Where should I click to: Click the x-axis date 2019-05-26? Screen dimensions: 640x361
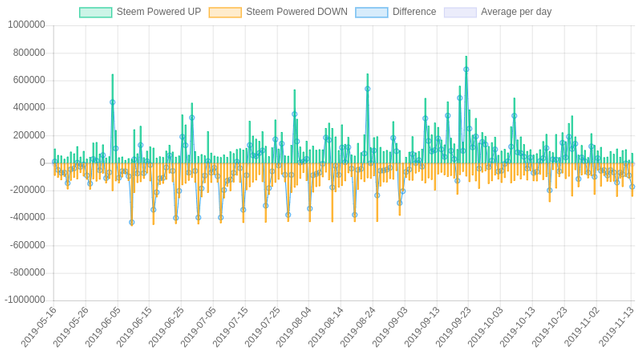pyautogui.click(x=71, y=327)
